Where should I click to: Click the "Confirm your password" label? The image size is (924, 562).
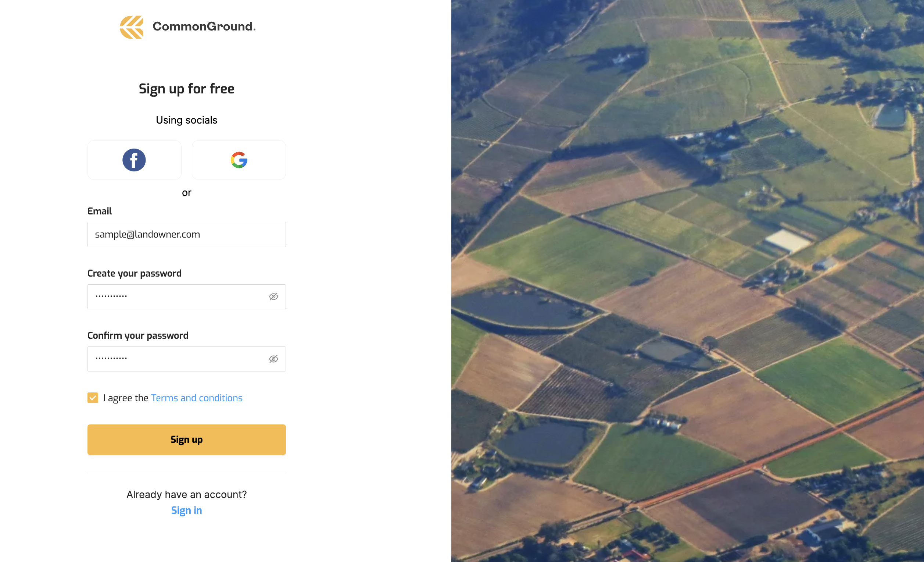137,335
